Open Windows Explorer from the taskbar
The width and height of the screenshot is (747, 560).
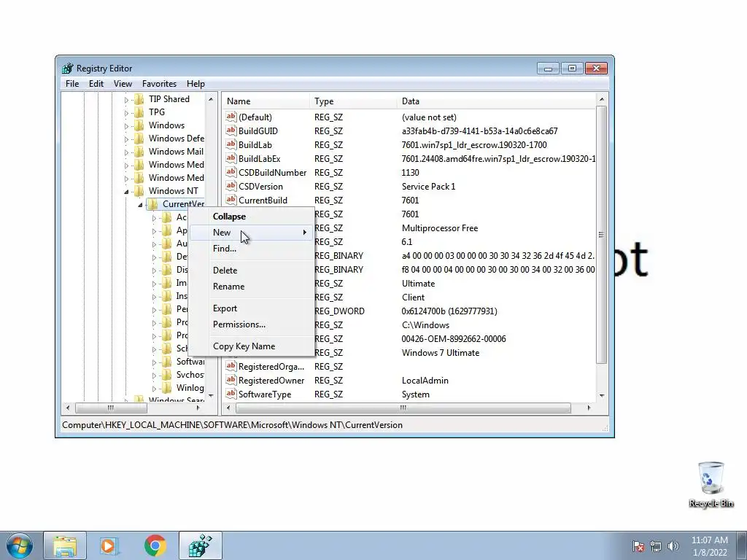point(65,545)
